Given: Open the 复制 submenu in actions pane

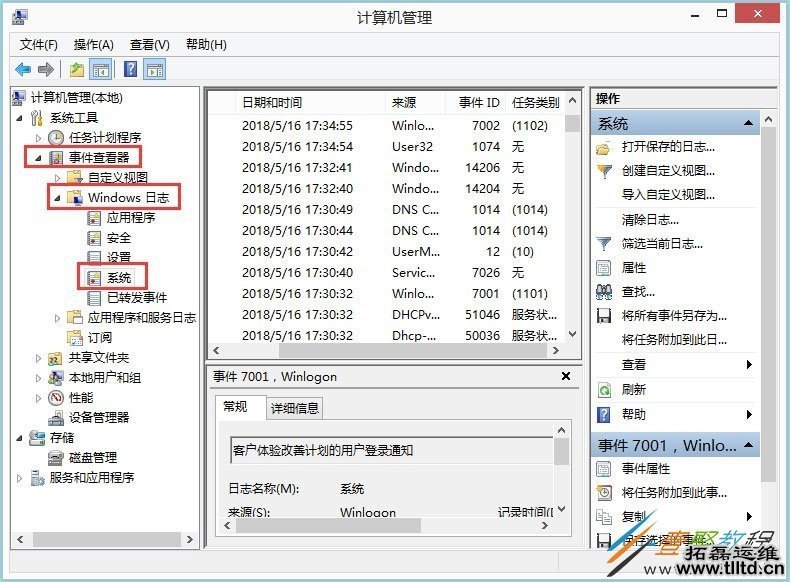Looking at the screenshot, I should [675, 516].
